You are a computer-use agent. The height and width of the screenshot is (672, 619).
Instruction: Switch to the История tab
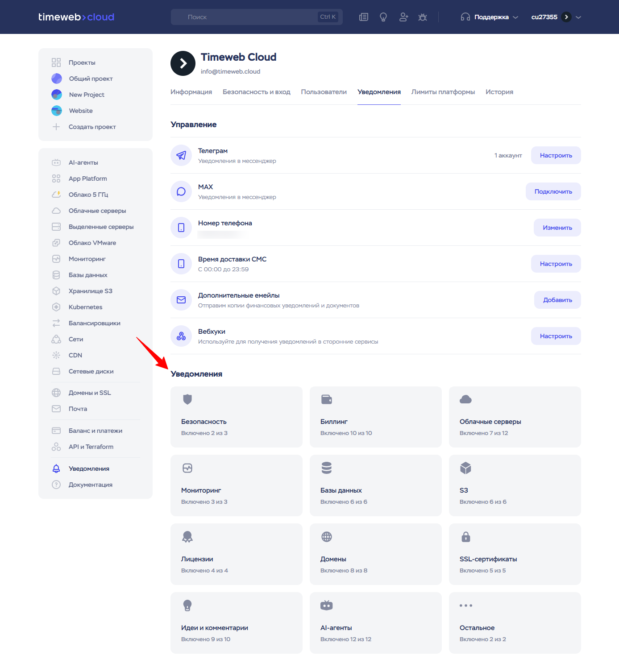coord(499,92)
